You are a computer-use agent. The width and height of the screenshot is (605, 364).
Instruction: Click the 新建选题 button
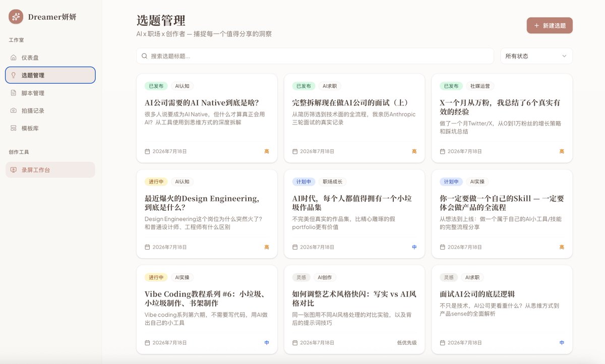[x=550, y=25]
